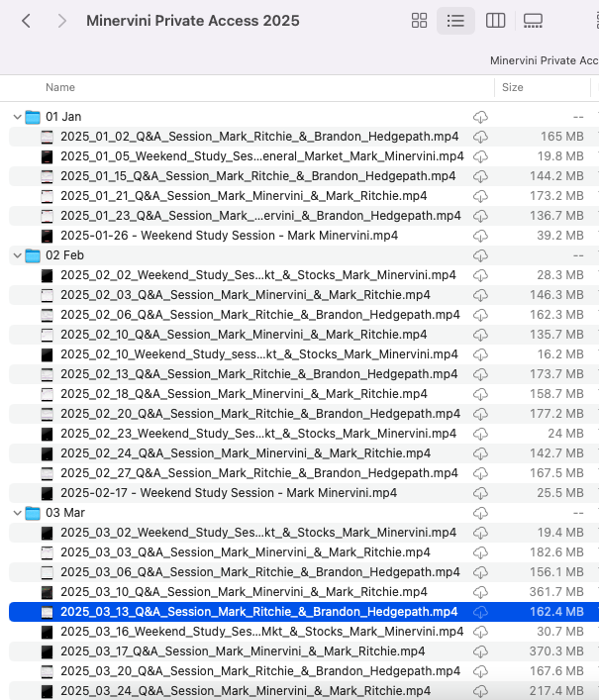
Task: Download 2025_01_05 Weekend Study Session from cloud
Action: click(480, 156)
